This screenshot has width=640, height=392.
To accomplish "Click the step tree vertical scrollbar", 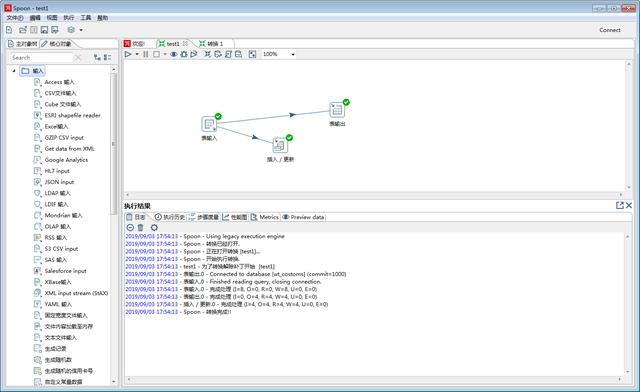I will click(x=114, y=143).
